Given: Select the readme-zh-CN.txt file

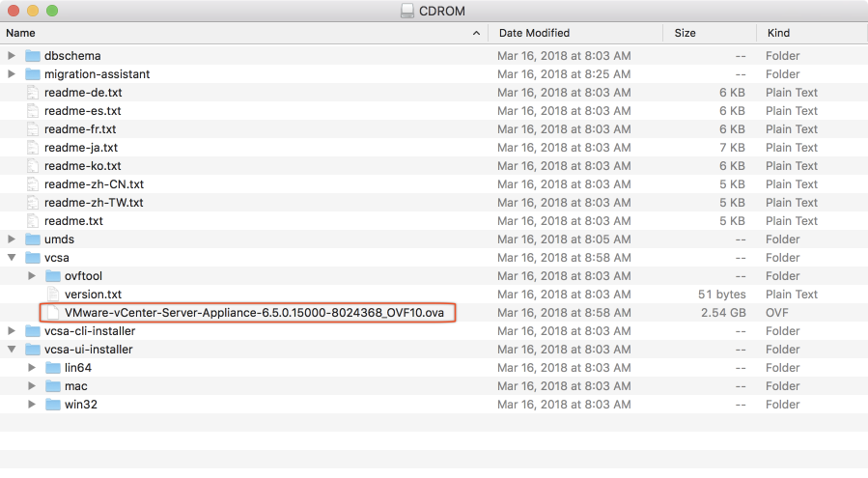Looking at the screenshot, I should pyautogui.click(x=94, y=184).
